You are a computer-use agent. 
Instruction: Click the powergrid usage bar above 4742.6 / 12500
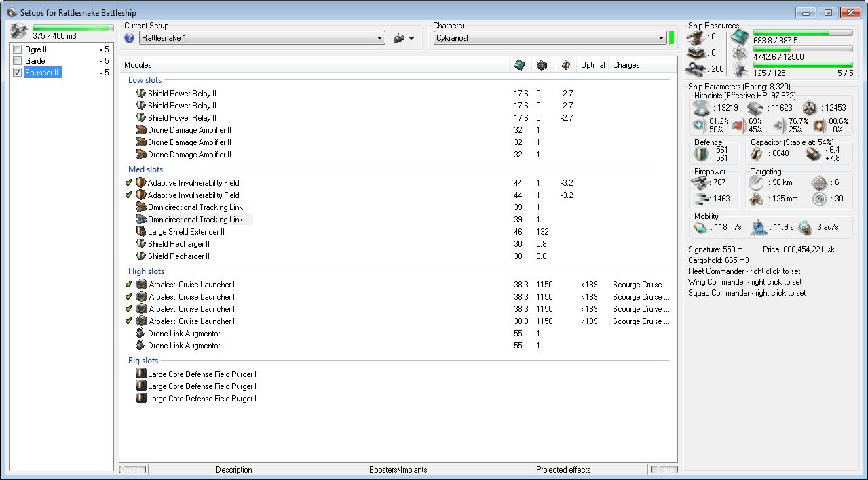(803, 49)
